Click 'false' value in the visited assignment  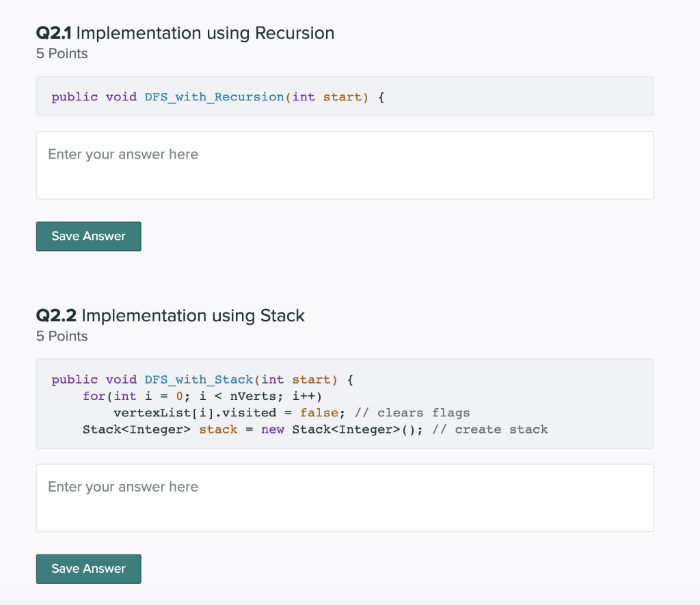(x=319, y=413)
